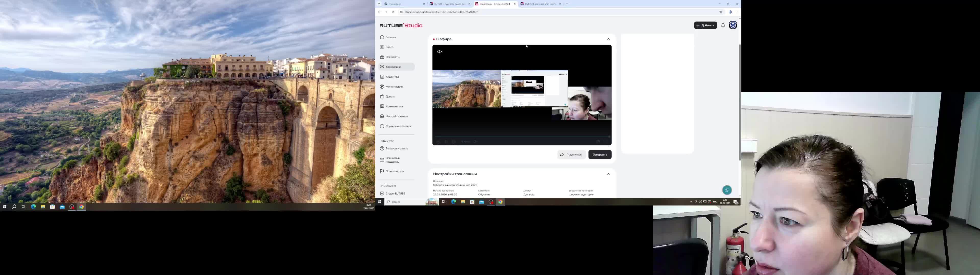
Task: Open Главная page from sidebar
Action: (x=391, y=37)
